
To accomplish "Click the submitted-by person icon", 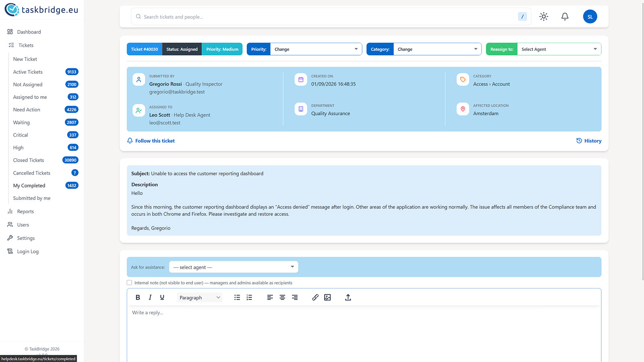I will pos(139,80).
